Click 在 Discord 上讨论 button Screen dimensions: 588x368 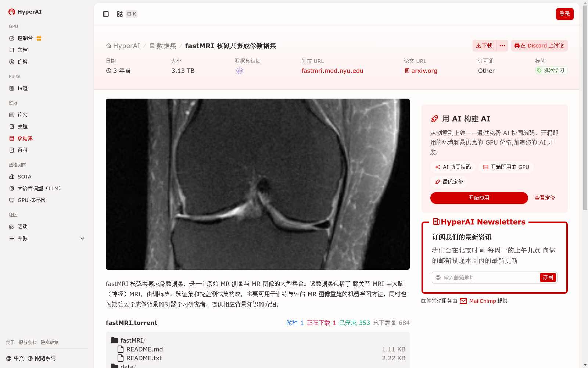click(x=539, y=46)
